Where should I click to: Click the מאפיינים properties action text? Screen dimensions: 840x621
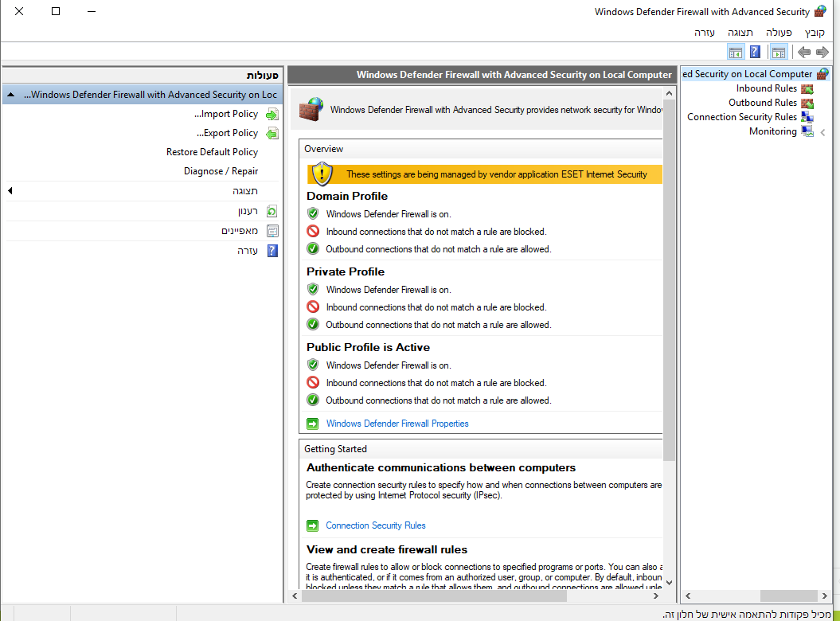point(240,231)
